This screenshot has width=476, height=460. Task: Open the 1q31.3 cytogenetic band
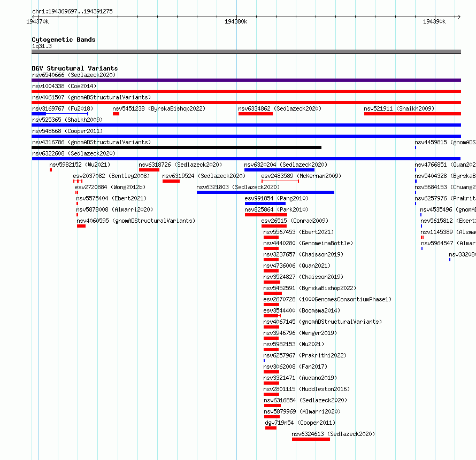tap(246, 52)
